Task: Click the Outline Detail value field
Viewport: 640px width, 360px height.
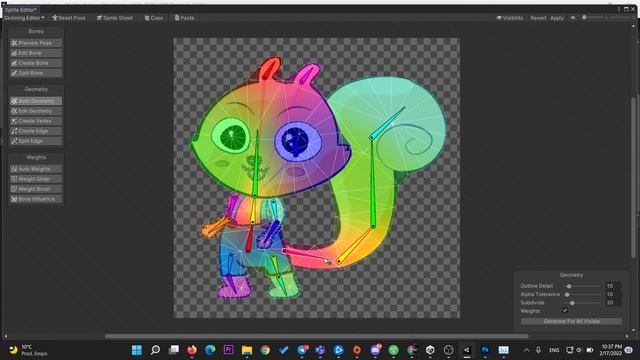Action: (613, 286)
